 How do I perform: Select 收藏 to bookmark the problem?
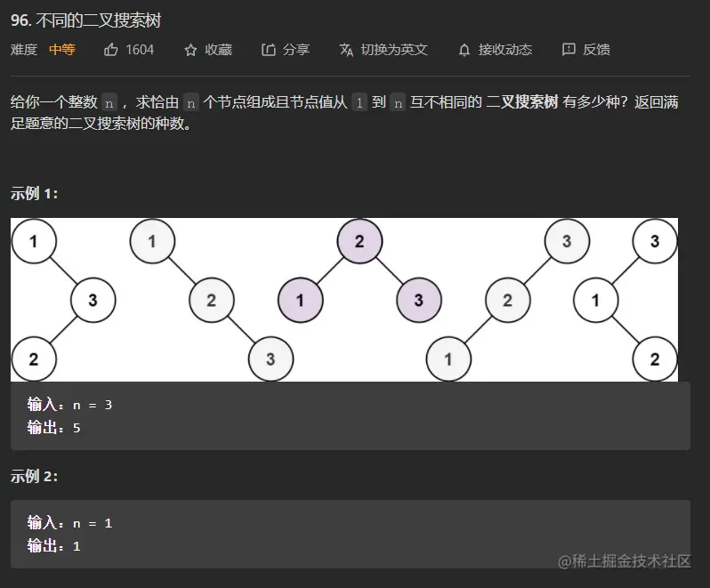(x=218, y=49)
